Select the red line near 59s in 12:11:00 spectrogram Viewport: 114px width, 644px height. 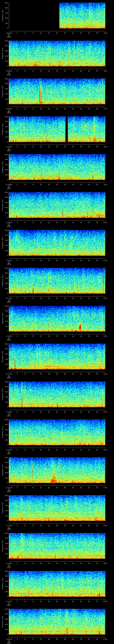coord(103,280)
